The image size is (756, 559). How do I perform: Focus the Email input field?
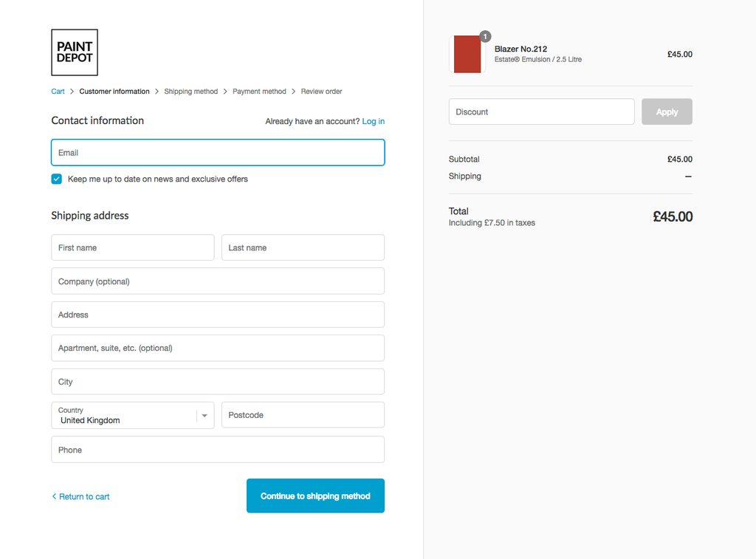pyautogui.click(x=218, y=153)
